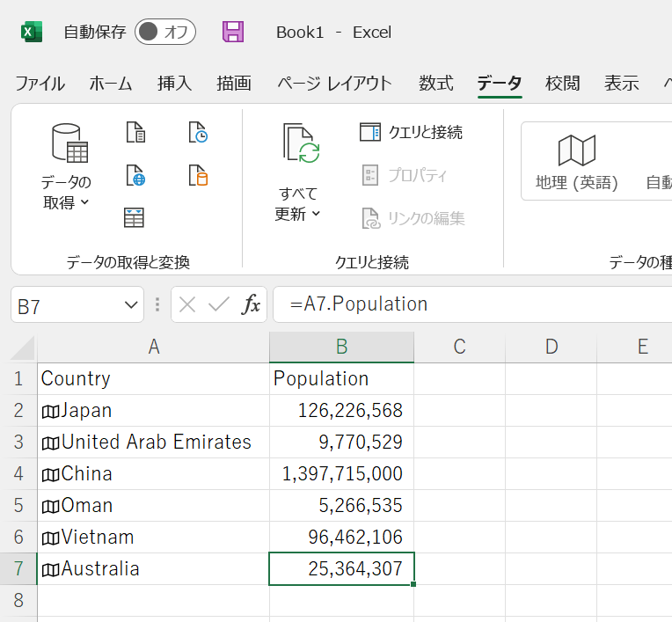Expand the Name Box dropdown arrow
This screenshot has width=672, height=622.
131,305
